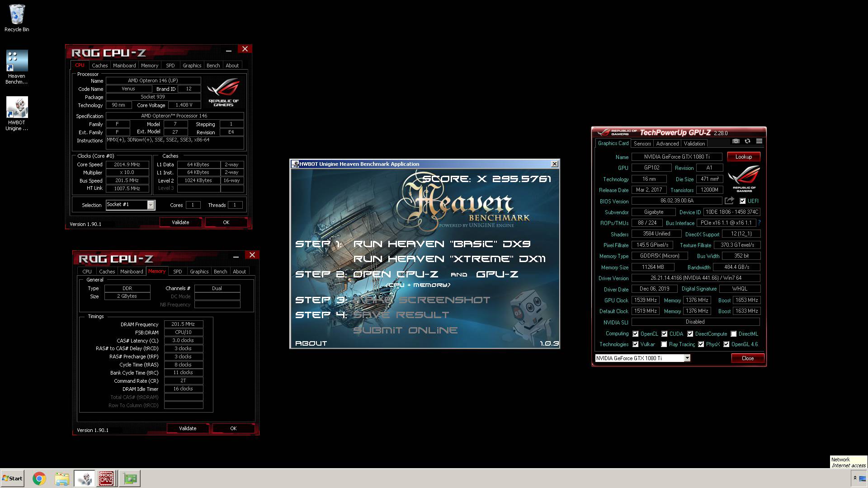Click ROG logo in upper CPU-Z window

pos(223,93)
